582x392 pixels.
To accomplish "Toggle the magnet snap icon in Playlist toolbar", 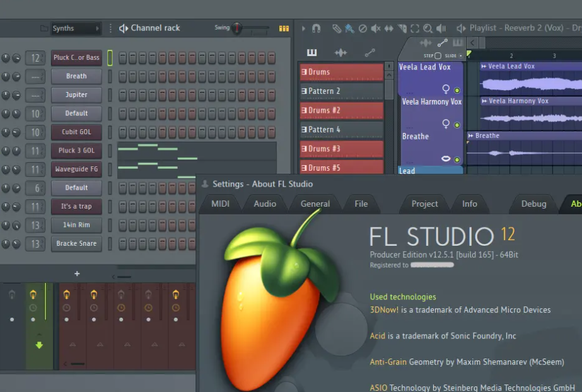I will point(316,28).
